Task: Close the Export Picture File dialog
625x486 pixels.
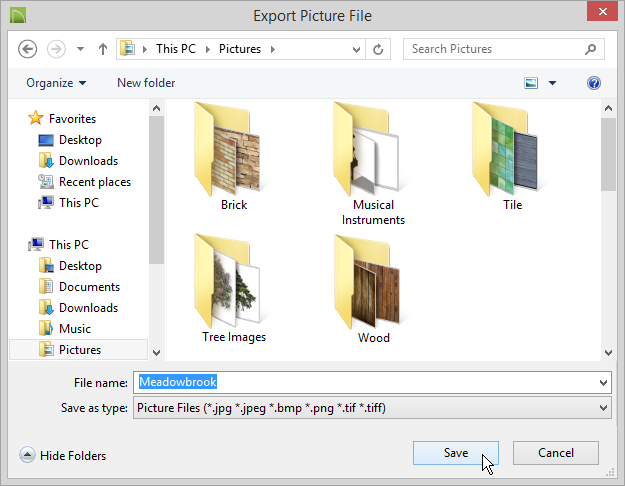Action: click(x=602, y=11)
